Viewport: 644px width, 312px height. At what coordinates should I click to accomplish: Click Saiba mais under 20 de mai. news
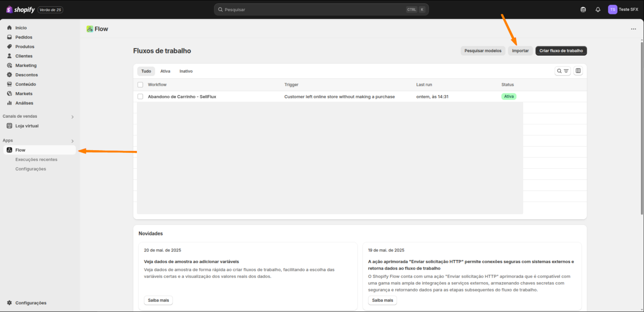pyautogui.click(x=158, y=300)
